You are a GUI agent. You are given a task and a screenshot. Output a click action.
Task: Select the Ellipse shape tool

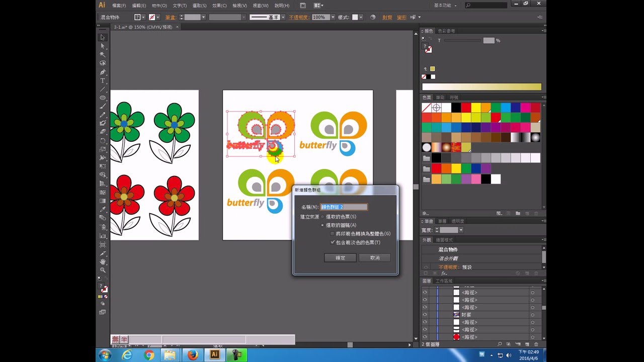point(103,98)
